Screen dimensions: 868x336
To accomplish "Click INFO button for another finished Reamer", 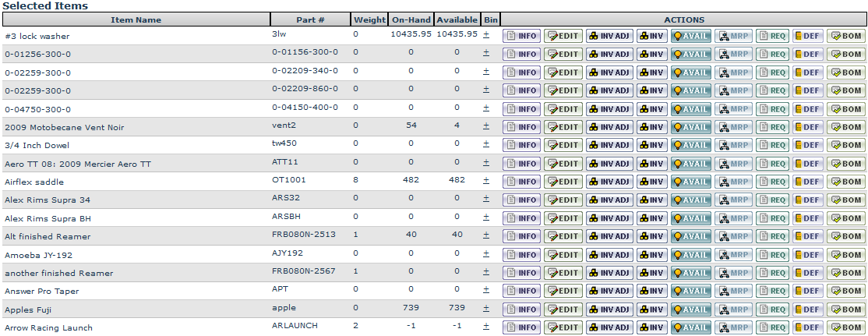I will point(521,273).
